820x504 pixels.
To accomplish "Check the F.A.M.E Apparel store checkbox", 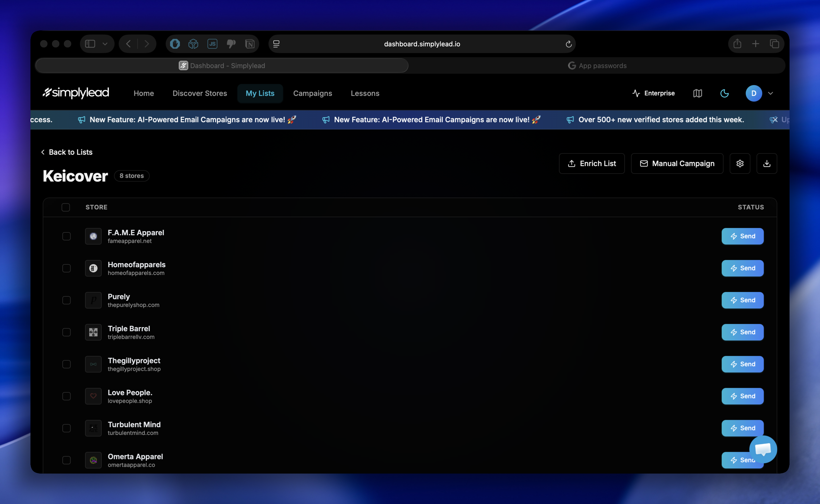I will click(x=66, y=236).
